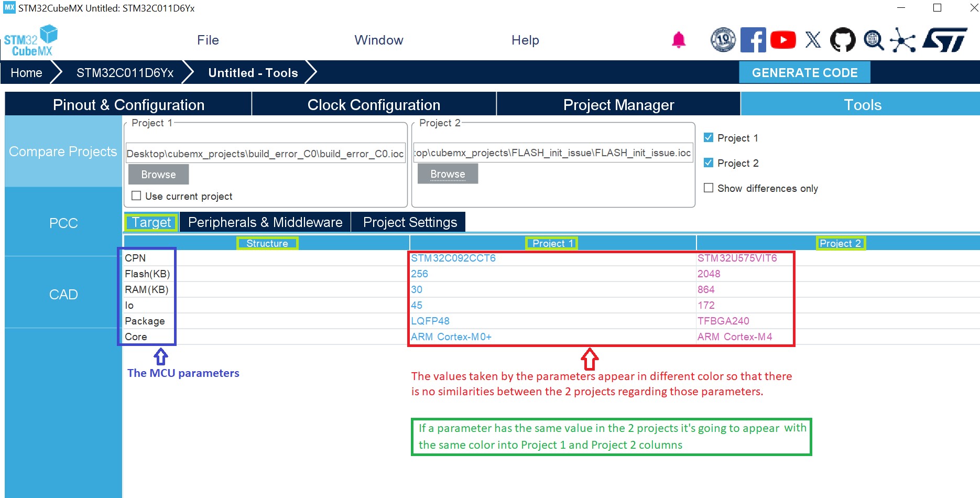This screenshot has width=980, height=498.
Task: Select the RAM(KB) row label
Action: point(146,289)
